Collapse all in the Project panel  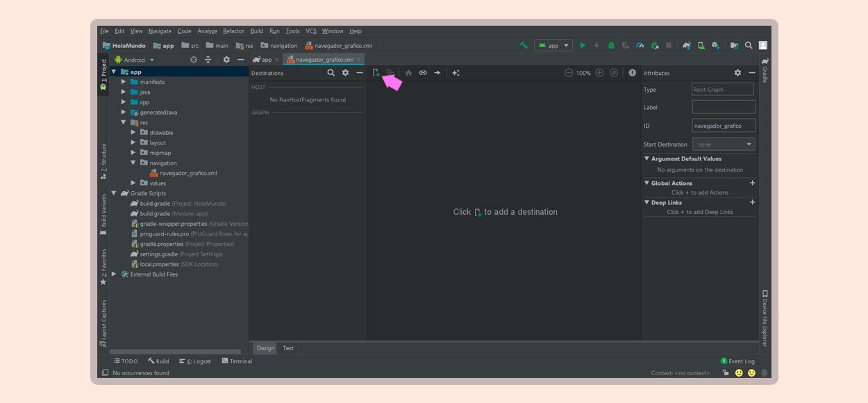[x=208, y=60]
